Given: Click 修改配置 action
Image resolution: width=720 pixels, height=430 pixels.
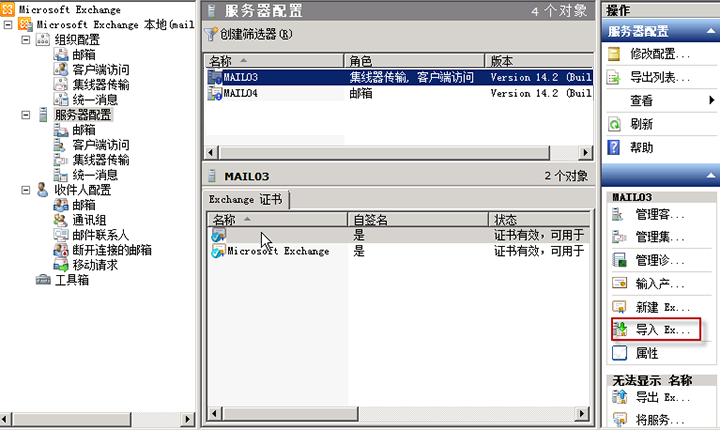Looking at the screenshot, I should coord(661,54).
